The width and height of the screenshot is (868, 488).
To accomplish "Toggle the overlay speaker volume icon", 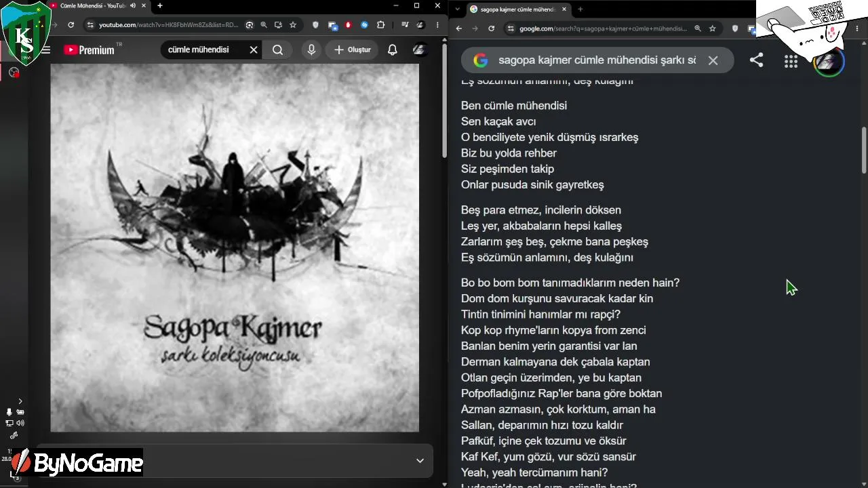I will 20,423.
